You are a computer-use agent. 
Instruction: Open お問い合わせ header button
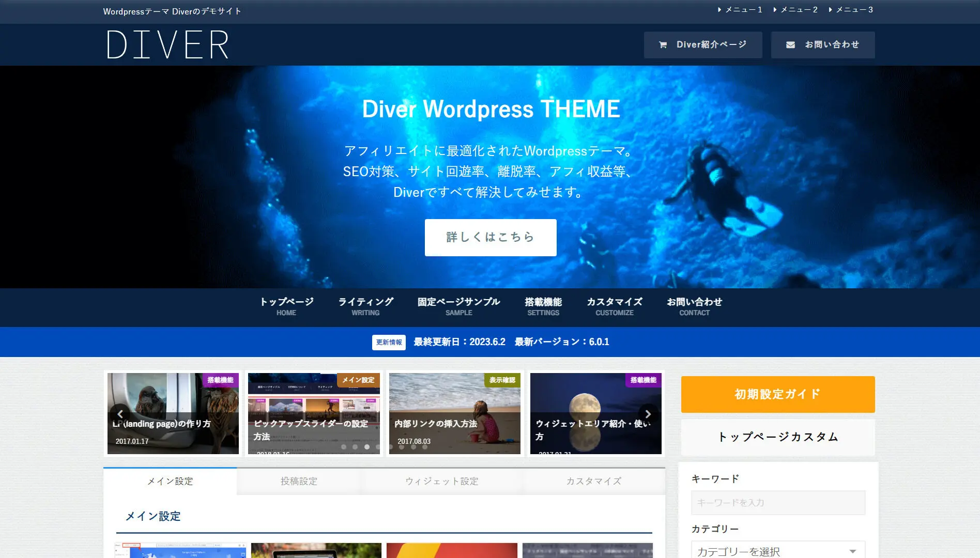823,45
